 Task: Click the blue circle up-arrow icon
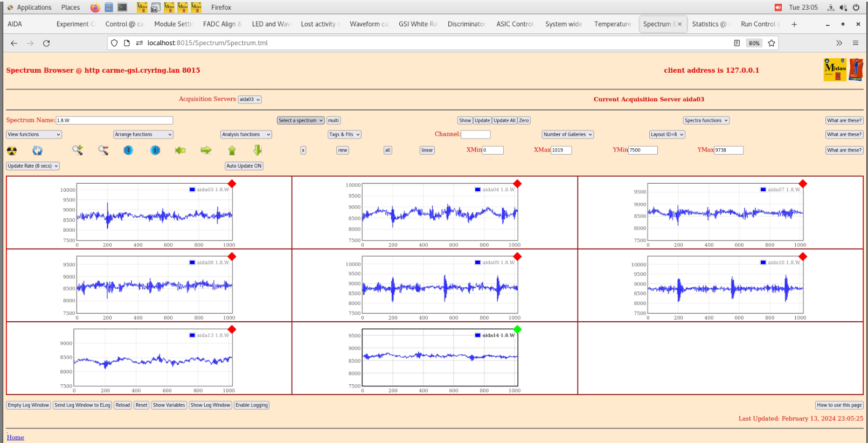point(155,150)
